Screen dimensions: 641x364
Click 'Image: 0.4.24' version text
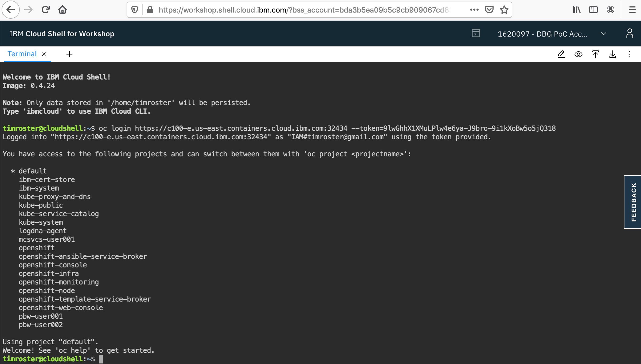pos(29,86)
